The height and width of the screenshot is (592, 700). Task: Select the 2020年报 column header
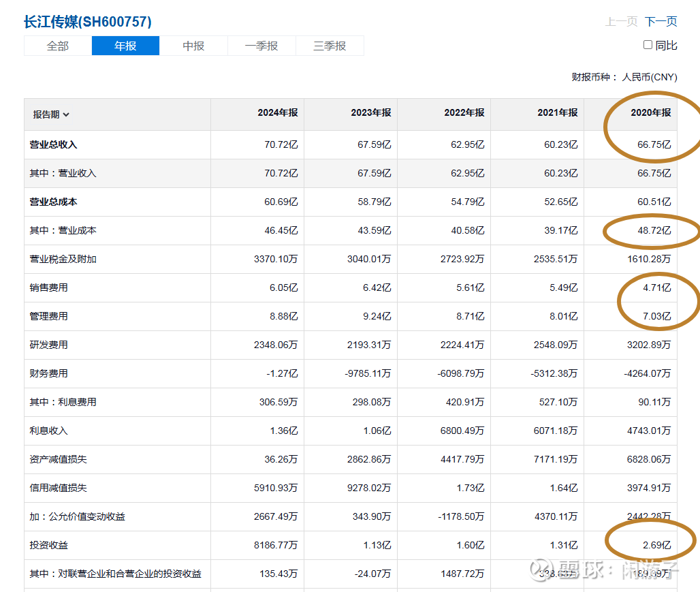[x=651, y=112]
